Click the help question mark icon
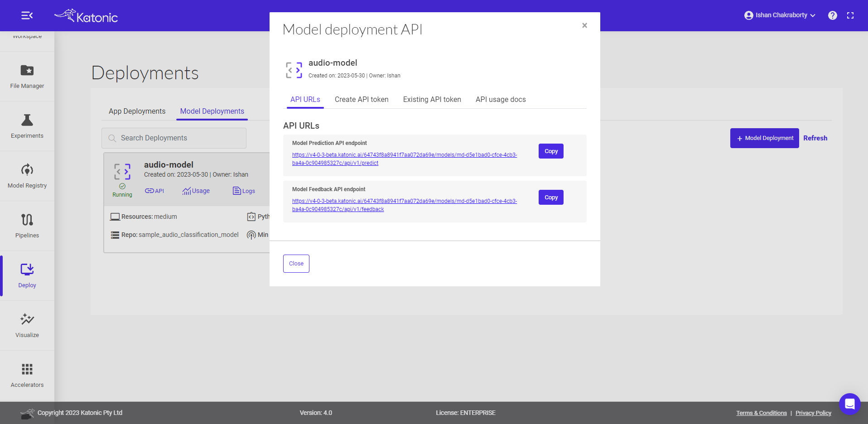The image size is (868, 424). tap(833, 15)
